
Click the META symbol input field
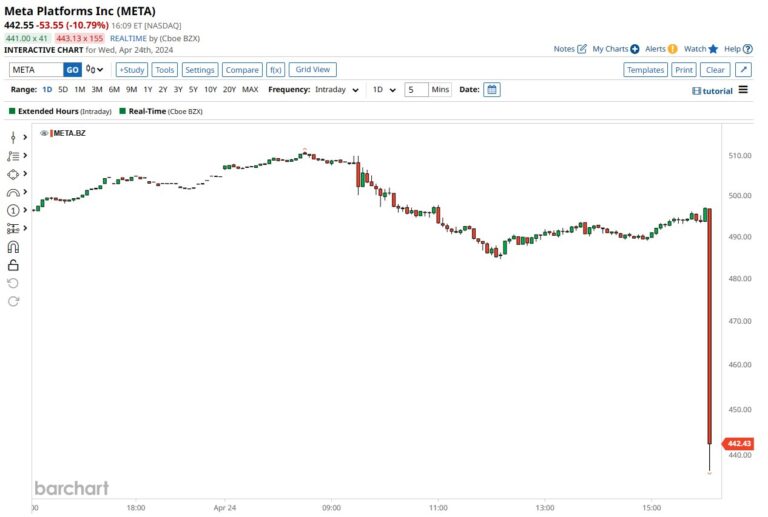36,70
